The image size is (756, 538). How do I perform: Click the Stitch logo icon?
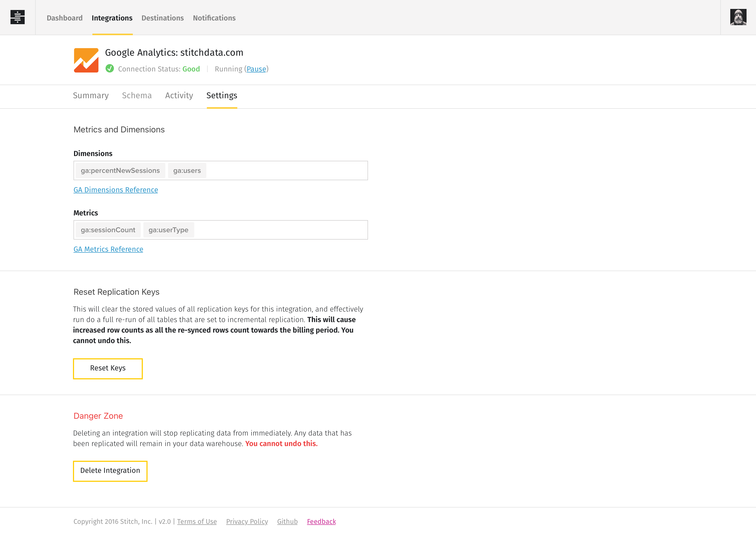coord(18,17)
